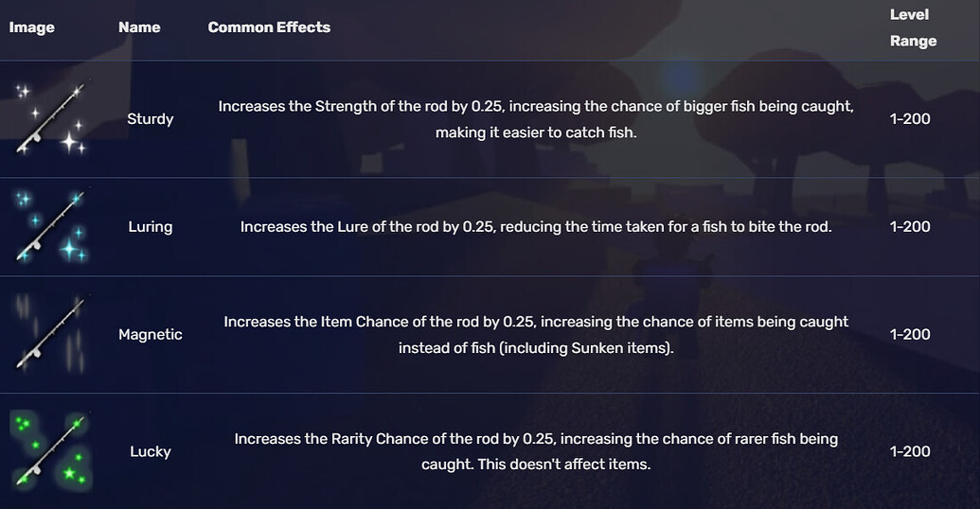Click the Sturdy sparkling rod icon
Viewport: 980px width, 509px height.
pyautogui.click(x=51, y=118)
